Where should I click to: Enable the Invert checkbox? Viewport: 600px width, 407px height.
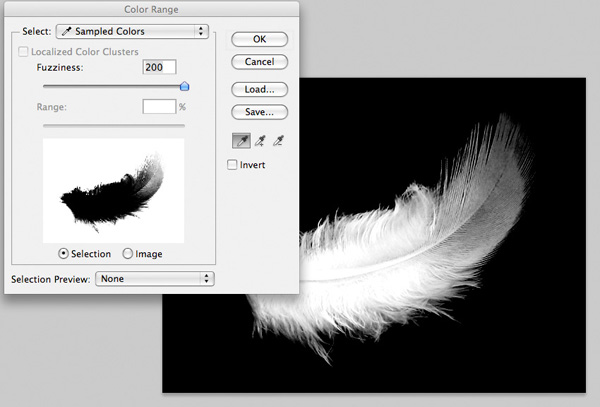234,165
